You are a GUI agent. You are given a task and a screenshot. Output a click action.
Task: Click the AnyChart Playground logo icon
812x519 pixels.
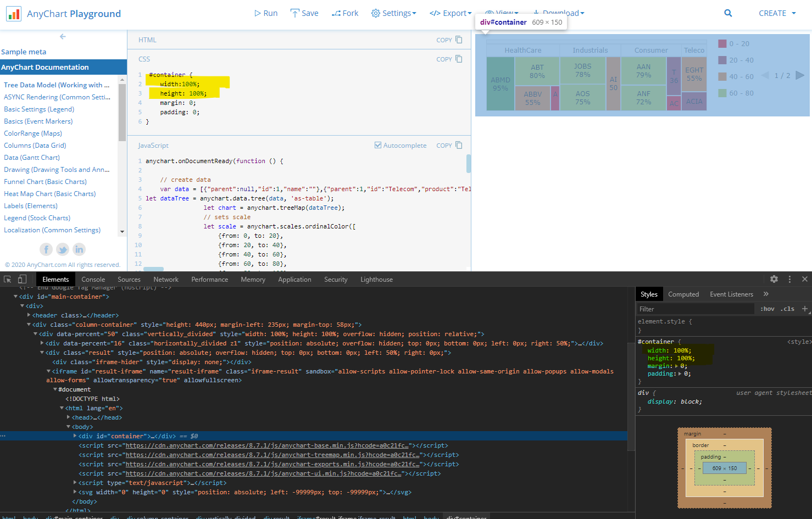coord(13,14)
